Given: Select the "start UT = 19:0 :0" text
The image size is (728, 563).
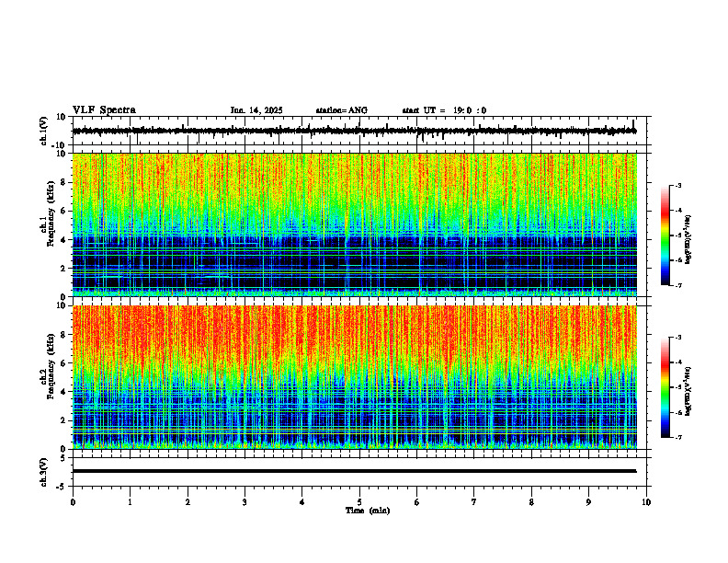Looking at the screenshot, I should (x=444, y=110).
